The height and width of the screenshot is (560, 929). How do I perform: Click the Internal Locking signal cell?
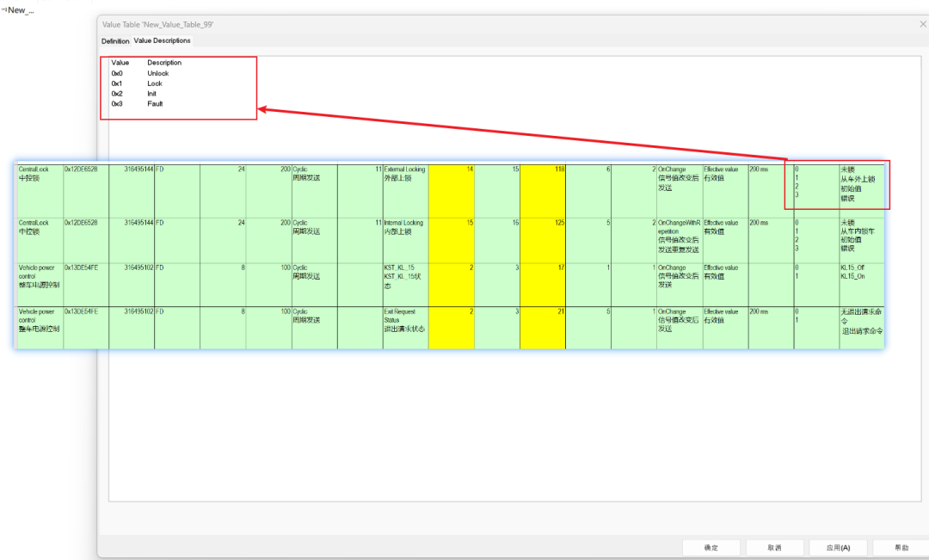coord(404,227)
